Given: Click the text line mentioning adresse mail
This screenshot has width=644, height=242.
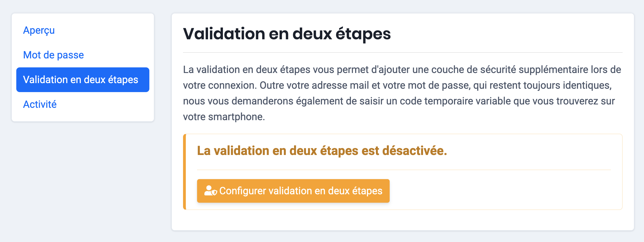Looking at the screenshot, I should point(397,85).
